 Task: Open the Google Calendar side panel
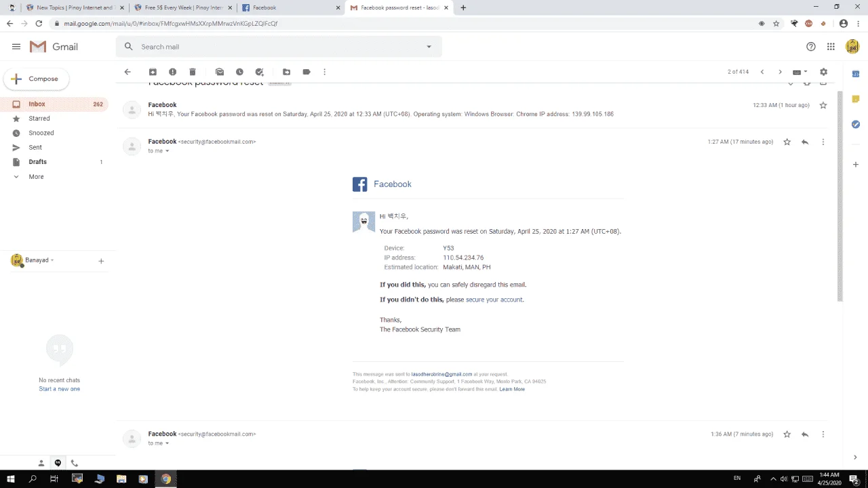pos(856,74)
